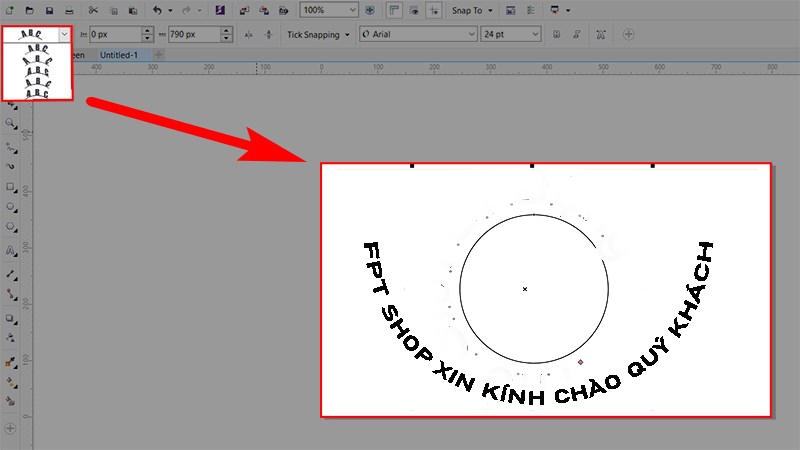
Task: Undo the last action
Action: click(157, 10)
